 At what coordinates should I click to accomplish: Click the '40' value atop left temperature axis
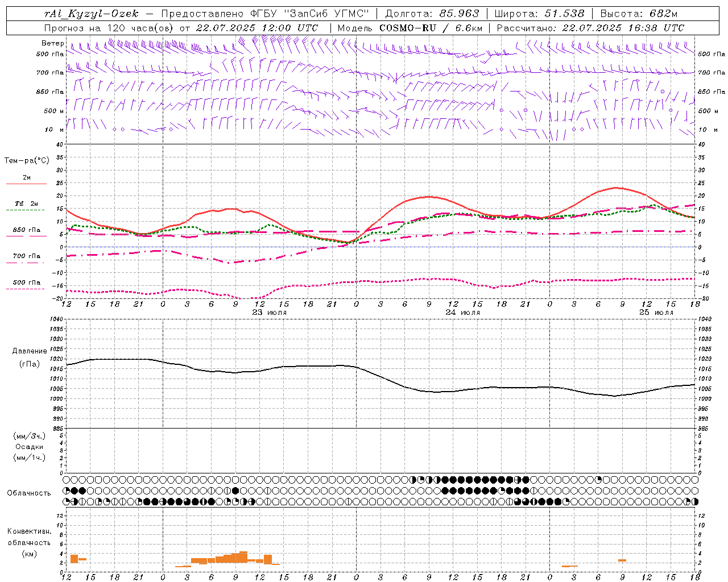pyautogui.click(x=60, y=144)
